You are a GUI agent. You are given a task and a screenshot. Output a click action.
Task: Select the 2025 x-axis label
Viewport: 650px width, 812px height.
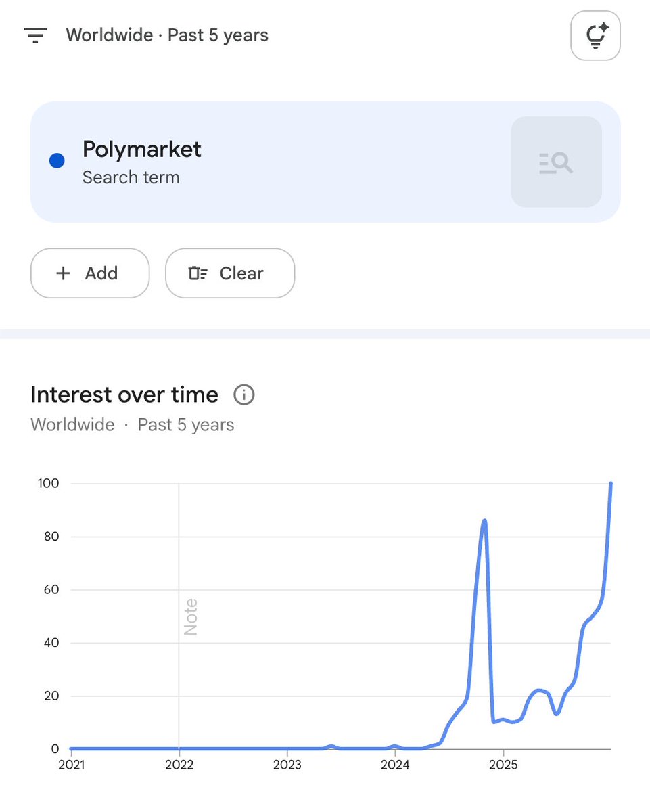(x=503, y=765)
